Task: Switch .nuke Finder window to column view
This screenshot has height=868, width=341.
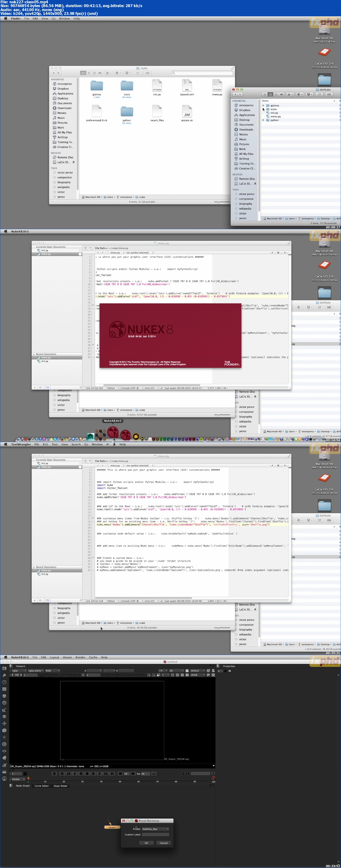Action: coord(94,73)
